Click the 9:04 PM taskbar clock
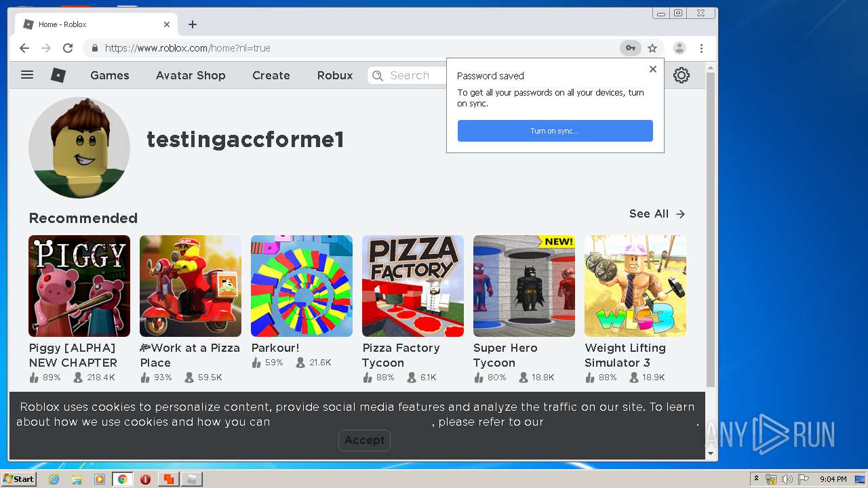The height and width of the screenshot is (488, 868). pyautogui.click(x=833, y=479)
